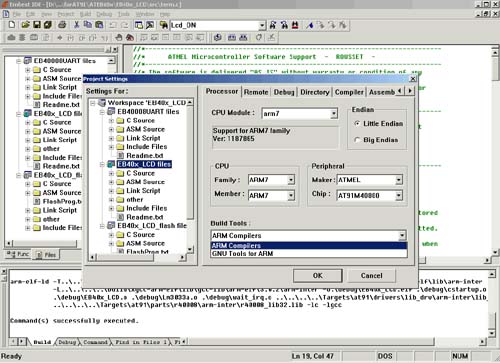The height and width of the screenshot is (363, 500).
Task: Save the current file with the floppy icon
Action: click(x=37, y=25)
